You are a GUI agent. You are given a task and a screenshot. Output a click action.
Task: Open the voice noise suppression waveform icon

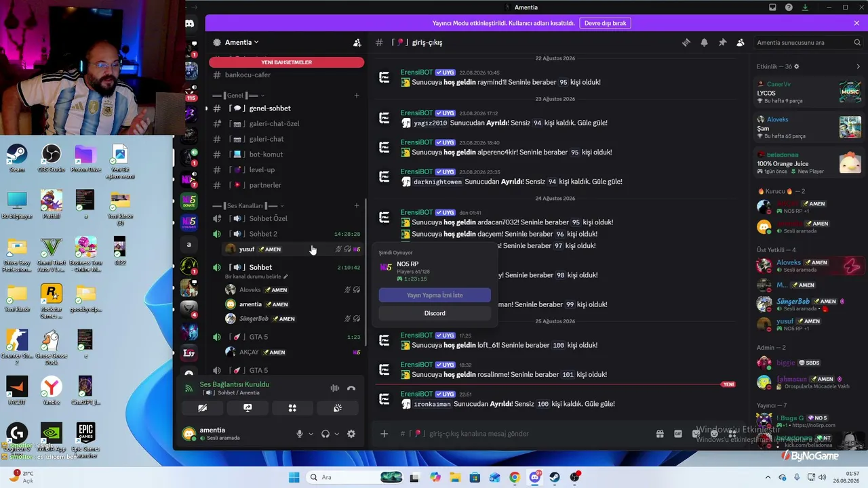(334, 388)
